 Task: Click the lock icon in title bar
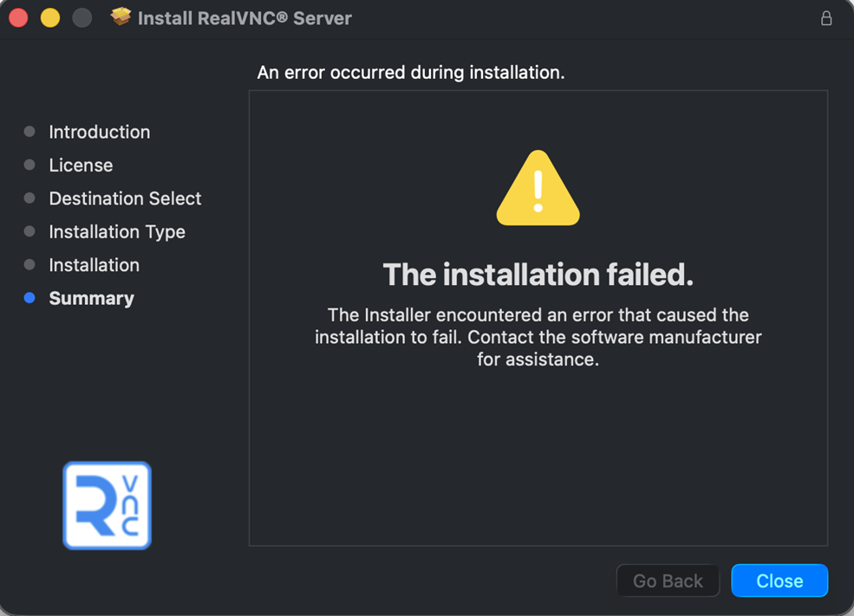coord(826,18)
